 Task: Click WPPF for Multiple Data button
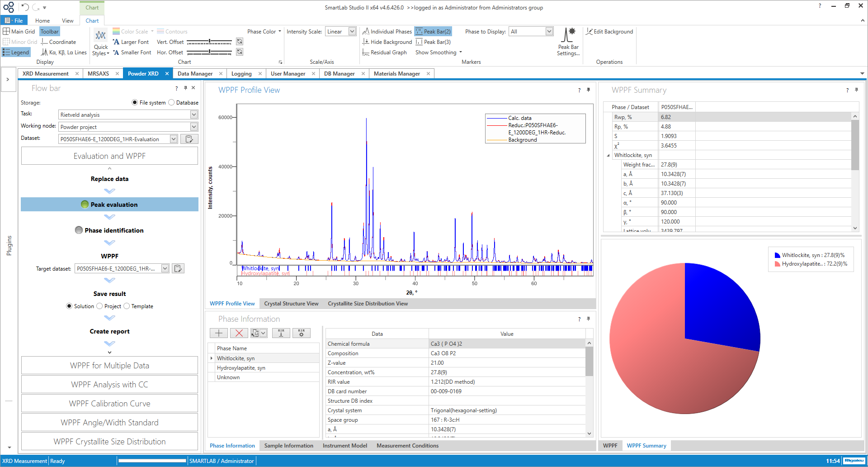coord(109,366)
